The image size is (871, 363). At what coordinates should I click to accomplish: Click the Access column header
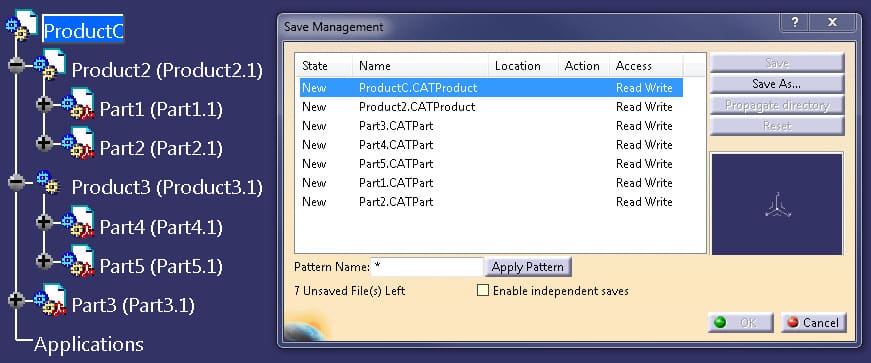646,66
